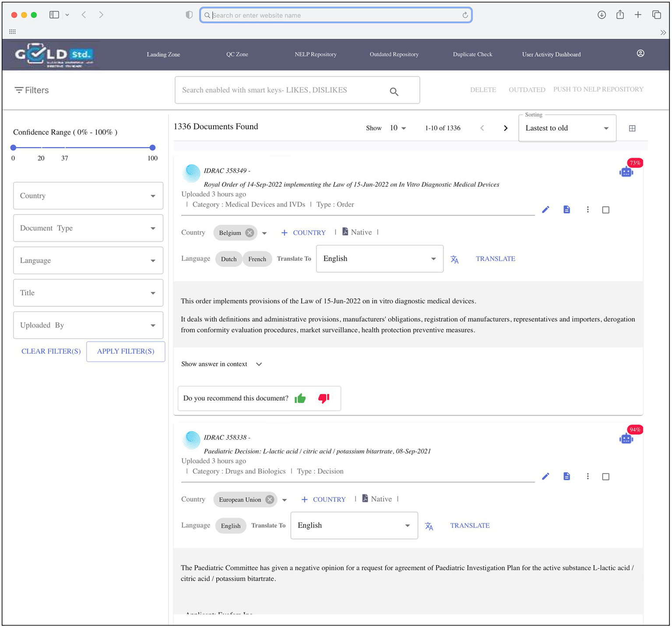Tick the checkbox for IDRAC 358338
The width and height of the screenshot is (672, 628).
pos(605,477)
